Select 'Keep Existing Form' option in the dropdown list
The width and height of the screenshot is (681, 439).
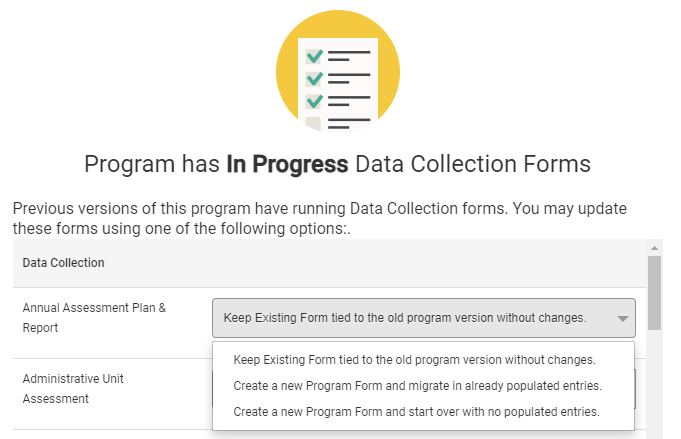414,360
